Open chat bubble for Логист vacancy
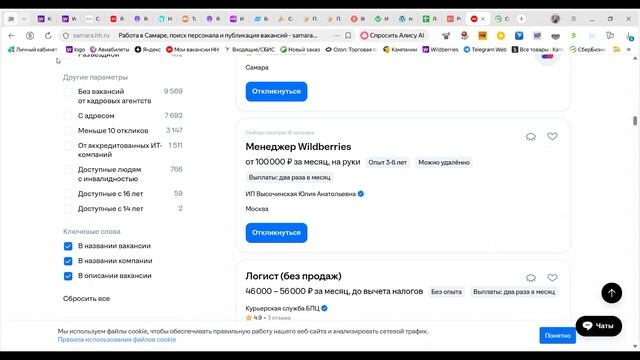Viewport: 640px width, 360px height. pyautogui.click(x=531, y=278)
